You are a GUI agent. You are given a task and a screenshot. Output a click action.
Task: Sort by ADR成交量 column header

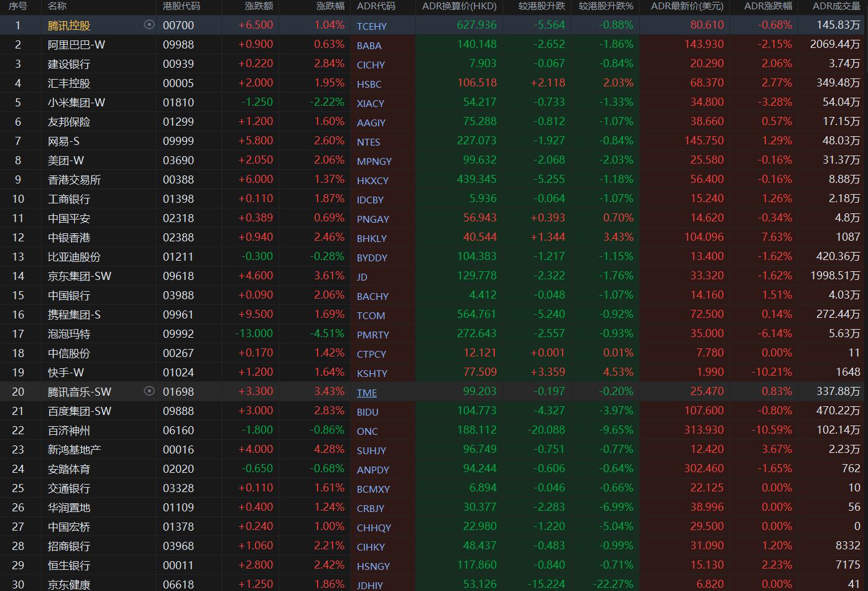pos(836,6)
